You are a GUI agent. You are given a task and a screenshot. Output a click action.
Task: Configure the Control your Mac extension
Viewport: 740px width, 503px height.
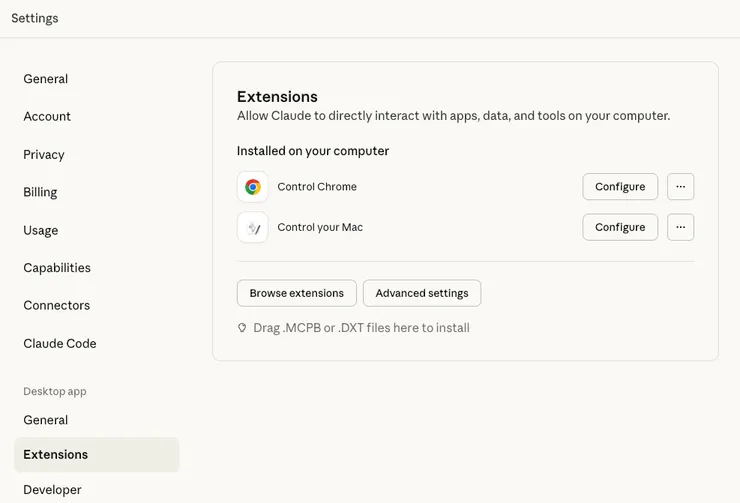[620, 227]
